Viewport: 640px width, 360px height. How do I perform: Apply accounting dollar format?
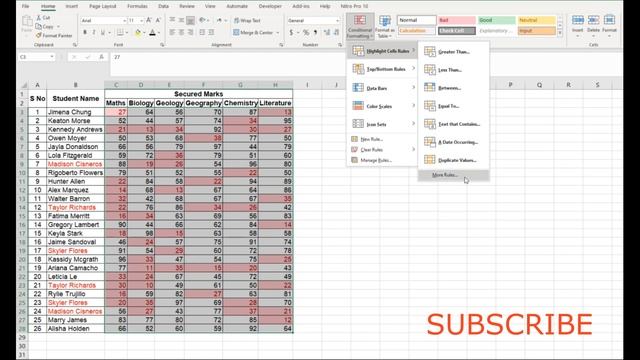(x=291, y=33)
